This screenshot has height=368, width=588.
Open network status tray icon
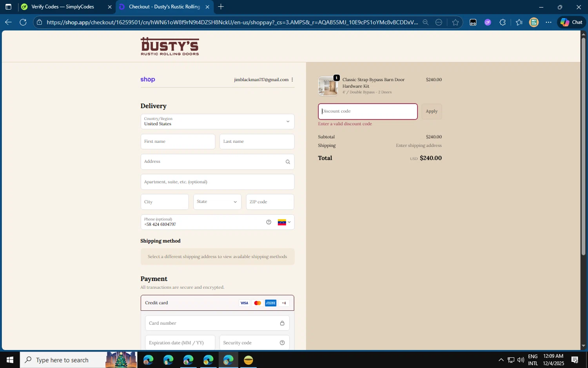pos(511,360)
